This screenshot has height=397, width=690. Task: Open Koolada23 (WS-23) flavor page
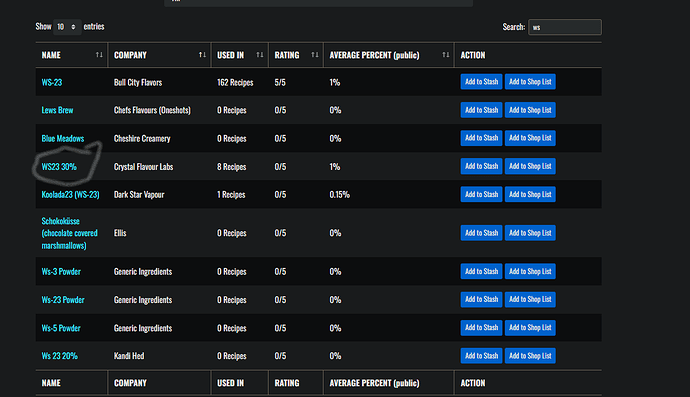coord(70,195)
